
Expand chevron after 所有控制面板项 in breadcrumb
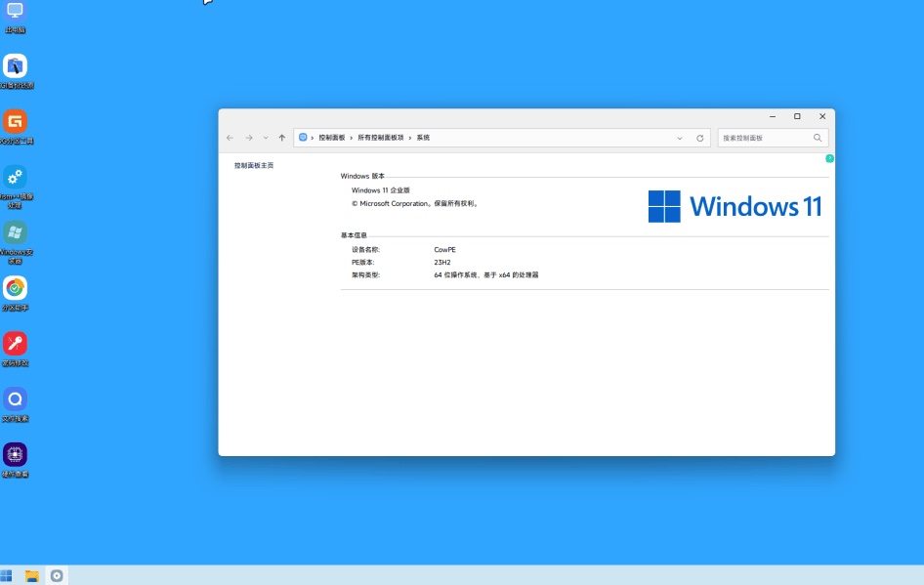pyautogui.click(x=410, y=138)
